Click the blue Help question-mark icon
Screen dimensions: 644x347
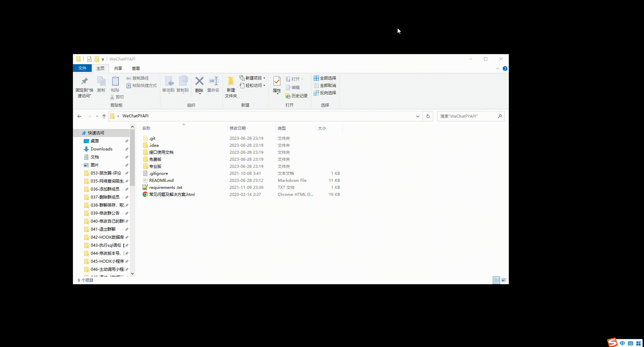pos(505,69)
